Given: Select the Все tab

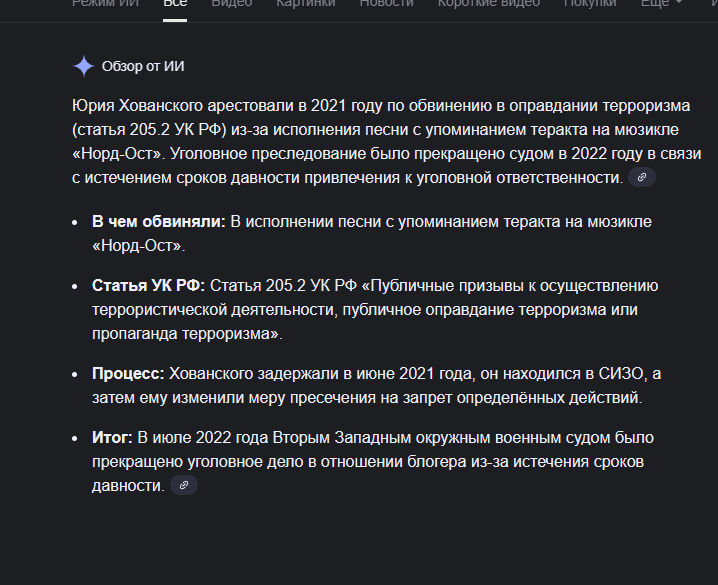Looking at the screenshot, I should click(175, 4).
